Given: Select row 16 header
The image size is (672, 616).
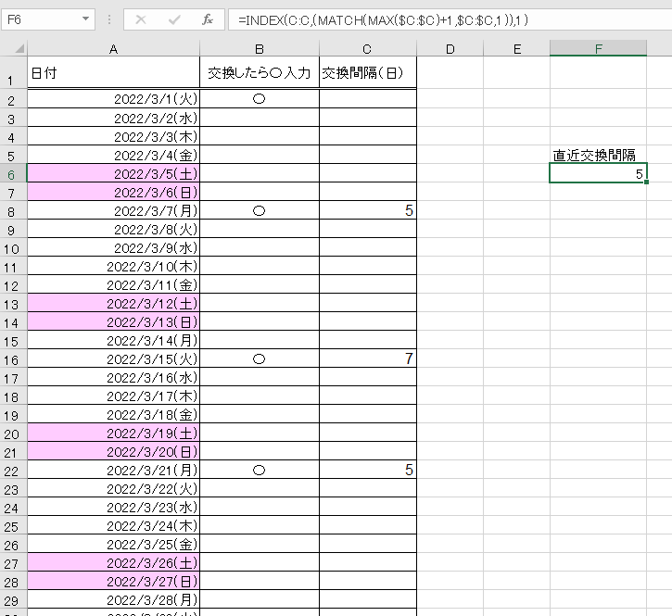Looking at the screenshot, I should [x=13, y=359].
